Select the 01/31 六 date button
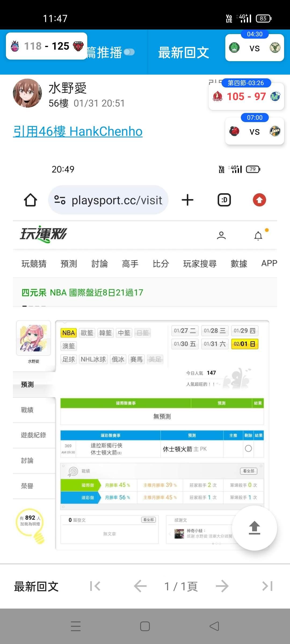 (215, 344)
